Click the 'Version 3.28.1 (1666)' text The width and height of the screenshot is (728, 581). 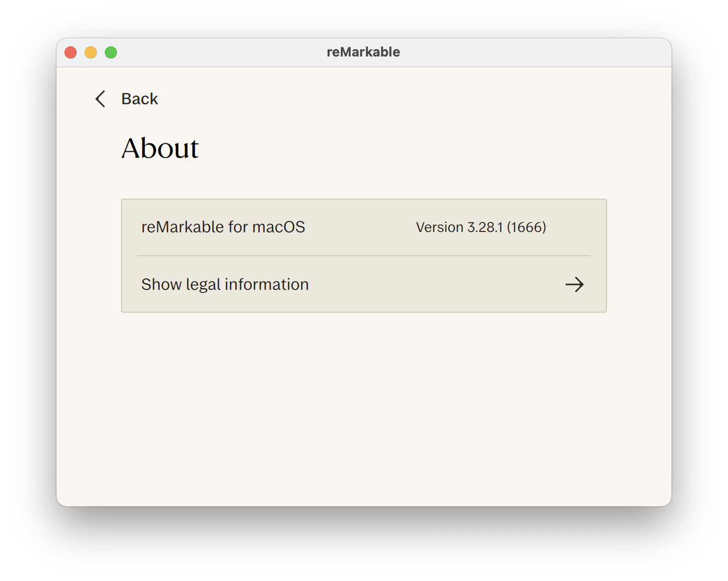tap(481, 227)
